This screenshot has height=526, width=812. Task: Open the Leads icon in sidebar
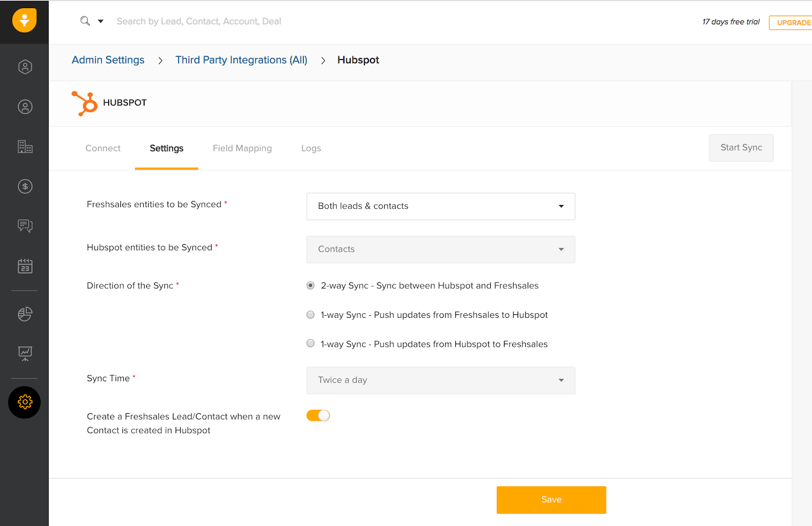[25, 67]
